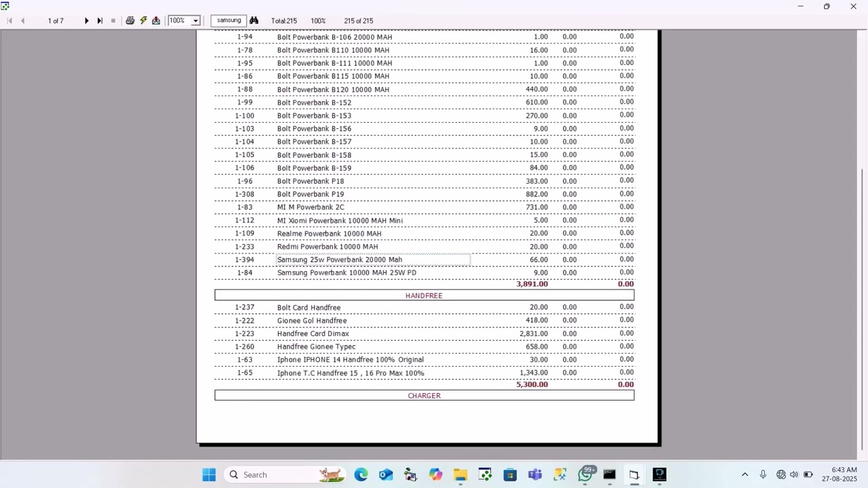Click the vertical scrollbar thumb

863,310
